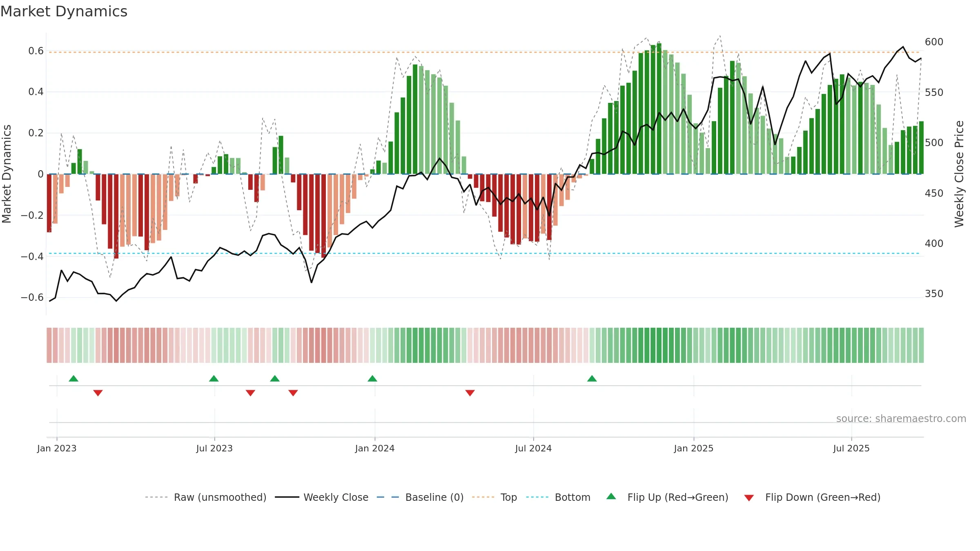The height and width of the screenshot is (551, 980).
Task: Click the dark green heatmap strip cell near Nov 2024
Action: (659, 345)
